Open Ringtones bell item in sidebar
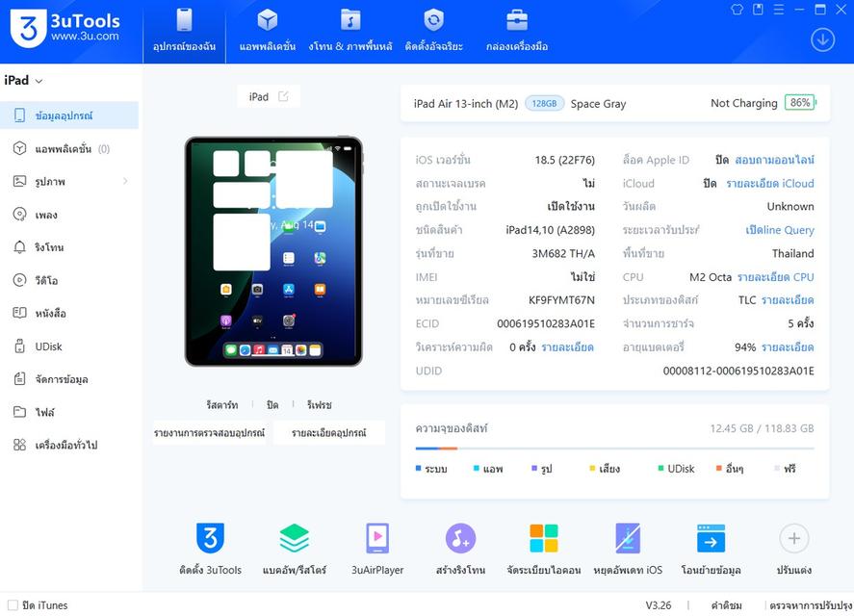Viewport: 854px width, 616px height. click(69, 247)
